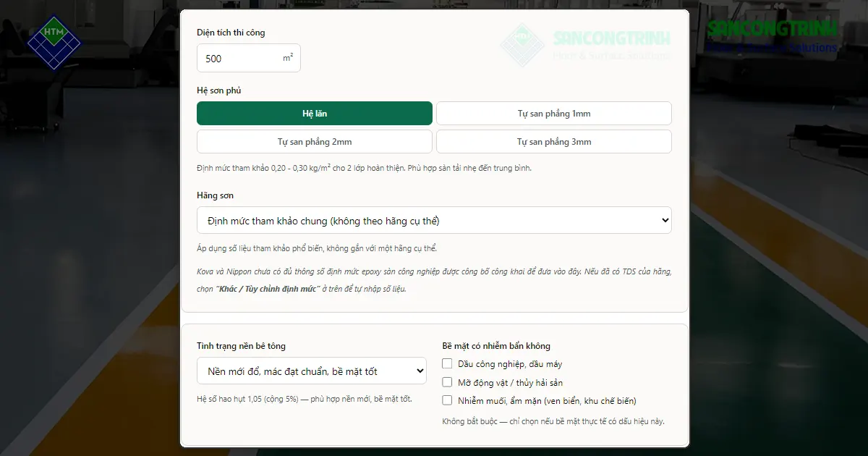The image size is (868, 456).
Task: Click the green SANCONGTRINH logo at top right
Action: (x=773, y=35)
